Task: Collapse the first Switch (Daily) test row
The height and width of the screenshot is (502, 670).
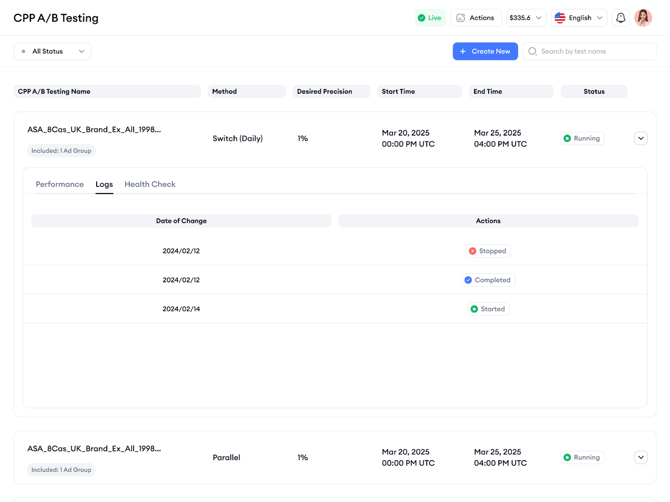Action: 641,139
